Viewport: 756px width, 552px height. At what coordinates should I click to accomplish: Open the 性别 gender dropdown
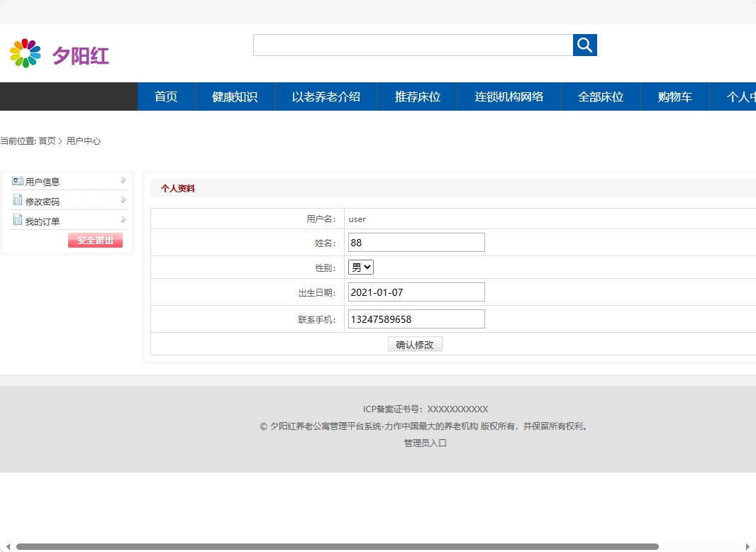360,267
